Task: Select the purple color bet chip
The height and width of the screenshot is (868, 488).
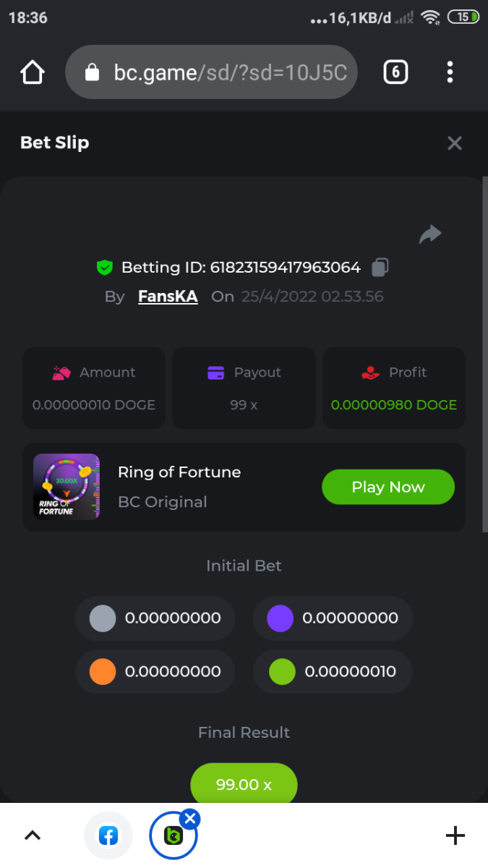Action: pos(280,618)
